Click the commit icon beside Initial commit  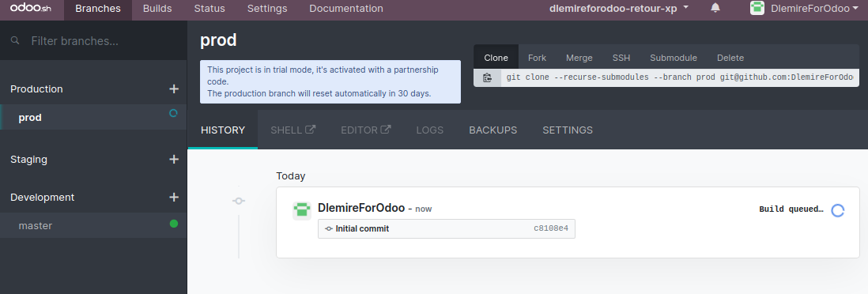coord(328,228)
